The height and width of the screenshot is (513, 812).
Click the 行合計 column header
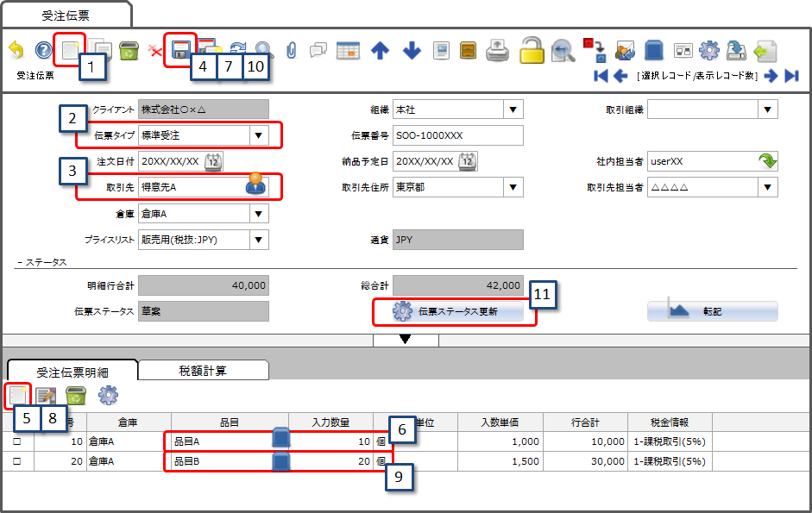[x=585, y=422]
